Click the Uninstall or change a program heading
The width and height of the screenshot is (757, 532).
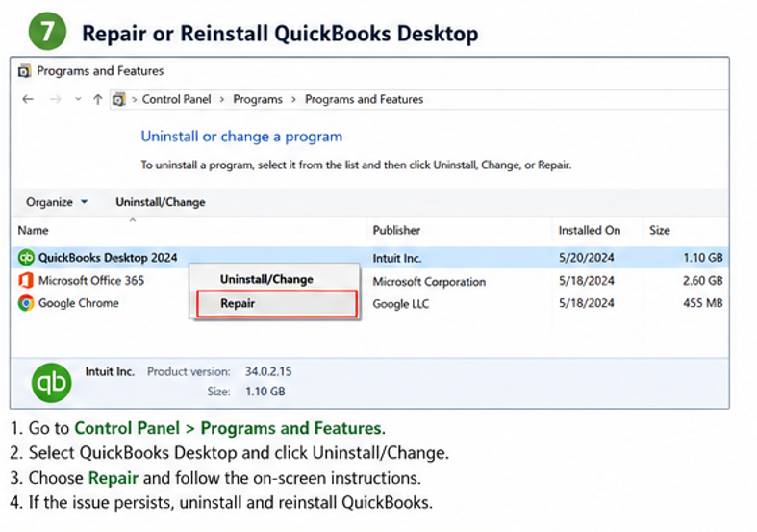[x=241, y=137]
